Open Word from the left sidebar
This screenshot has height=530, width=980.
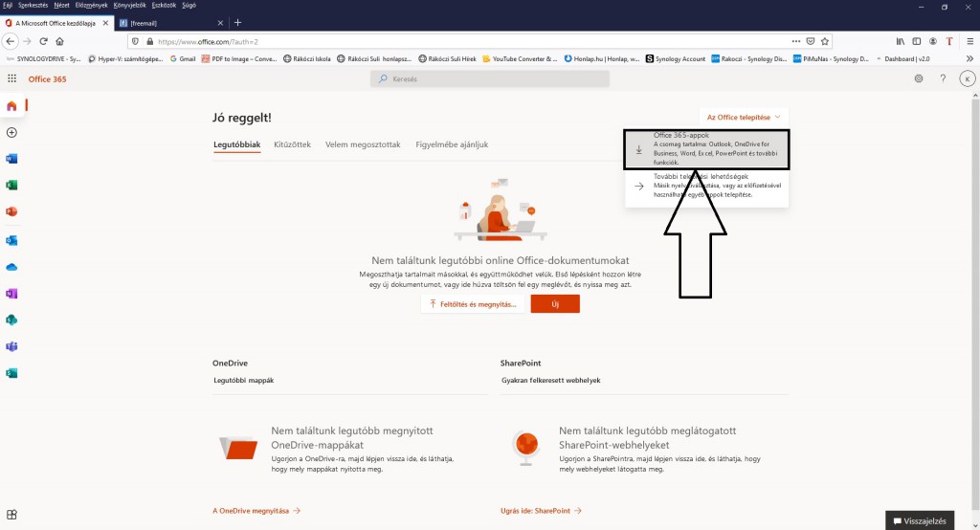point(11,159)
